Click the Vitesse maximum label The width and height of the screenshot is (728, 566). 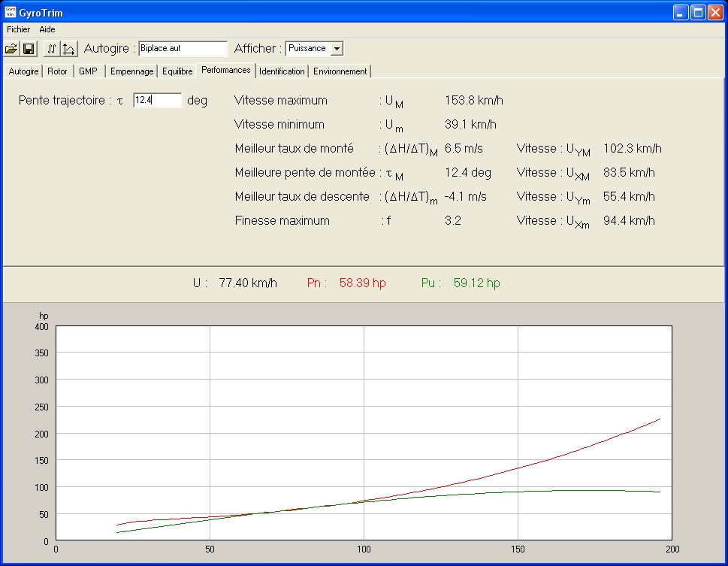pos(281,101)
